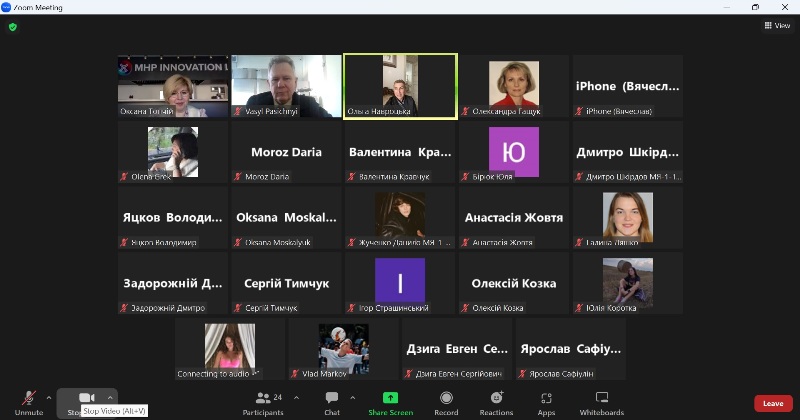Viewport: 800px width, 420px height.
Task: Expand the arrow next to Chat
Action: (x=352, y=397)
